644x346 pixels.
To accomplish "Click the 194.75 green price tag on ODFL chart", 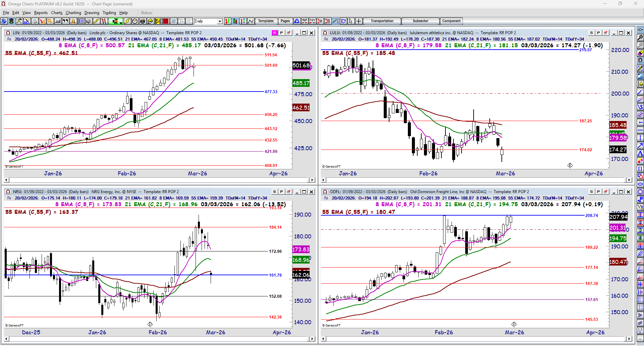I will point(618,238).
